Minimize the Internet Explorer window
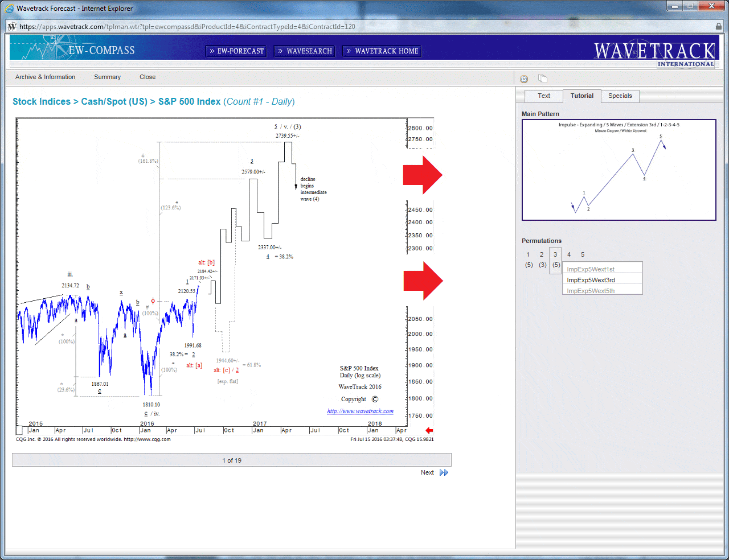729x560 pixels. (x=675, y=6)
